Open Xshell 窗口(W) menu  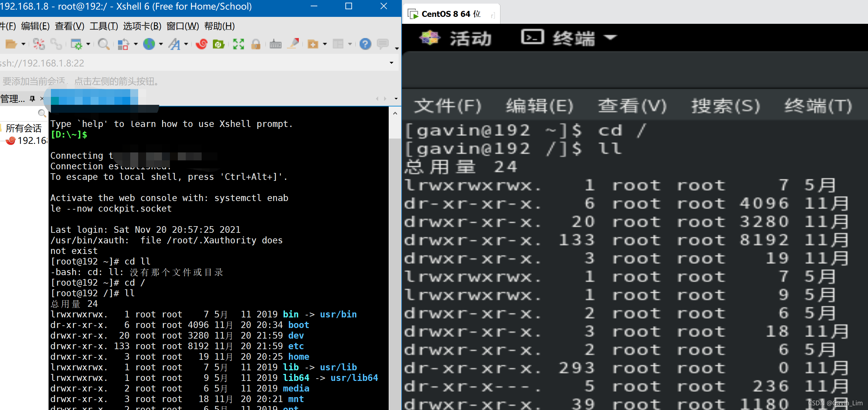[x=183, y=26]
